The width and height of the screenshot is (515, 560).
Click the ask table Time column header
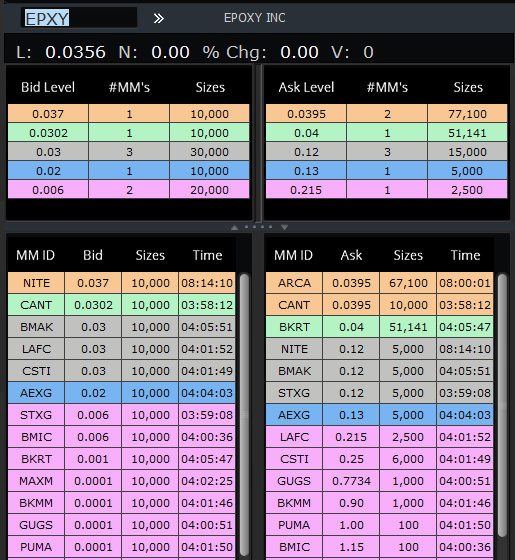click(x=465, y=255)
